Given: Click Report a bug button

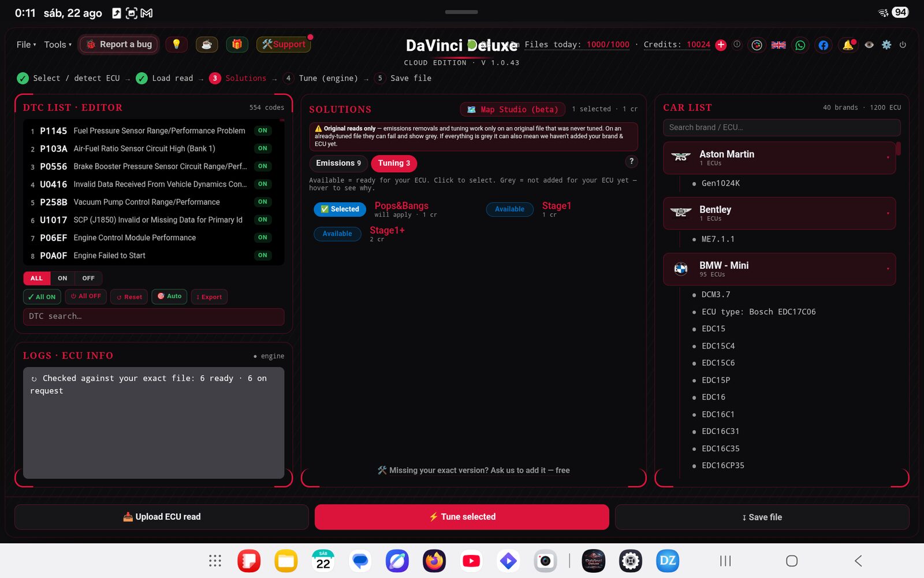Looking at the screenshot, I should coord(119,45).
